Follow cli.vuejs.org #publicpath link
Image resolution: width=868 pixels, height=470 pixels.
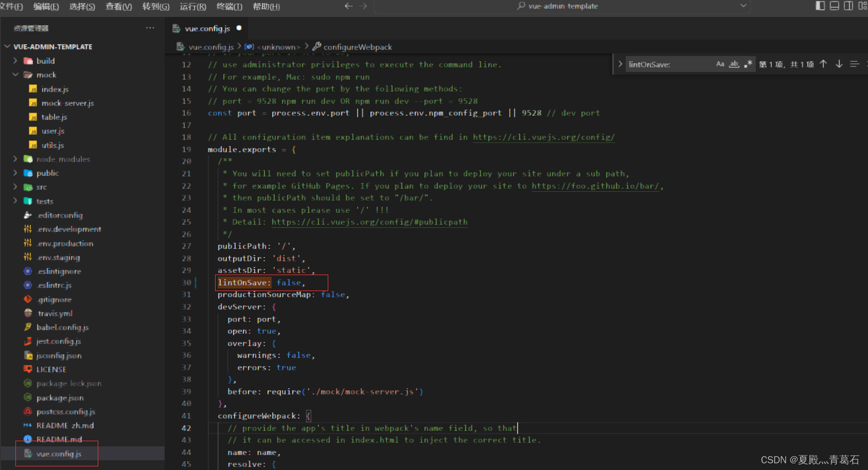369,222
